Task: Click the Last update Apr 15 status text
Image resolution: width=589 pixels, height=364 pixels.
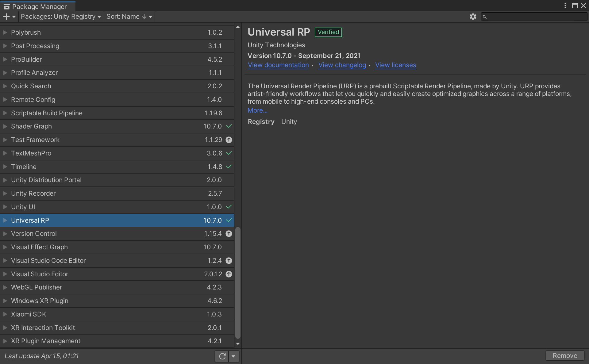Action: 42,356
